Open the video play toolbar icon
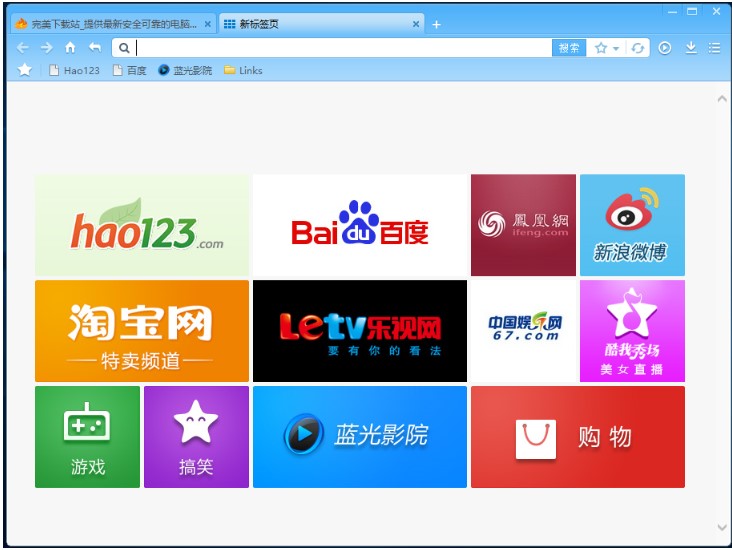 click(x=665, y=48)
